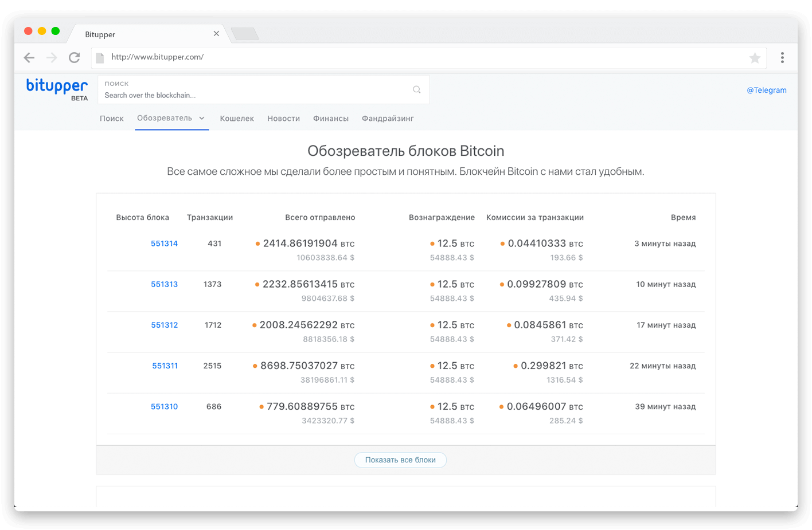Open block 551313 link

point(164,284)
